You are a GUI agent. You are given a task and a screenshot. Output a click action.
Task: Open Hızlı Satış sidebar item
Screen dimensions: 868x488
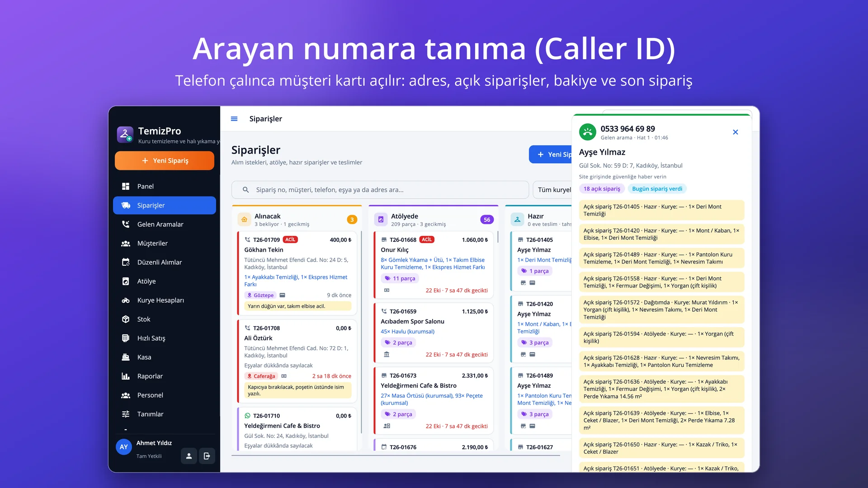(x=165, y=338)
